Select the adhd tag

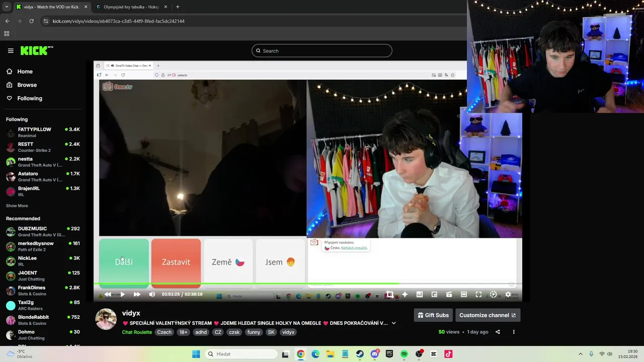tap(201, 332)
